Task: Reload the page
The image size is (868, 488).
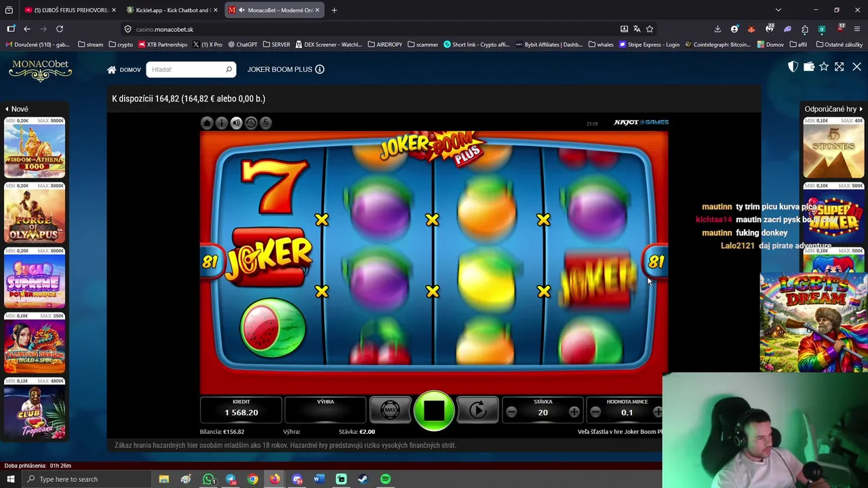Action: coord(60,29)
